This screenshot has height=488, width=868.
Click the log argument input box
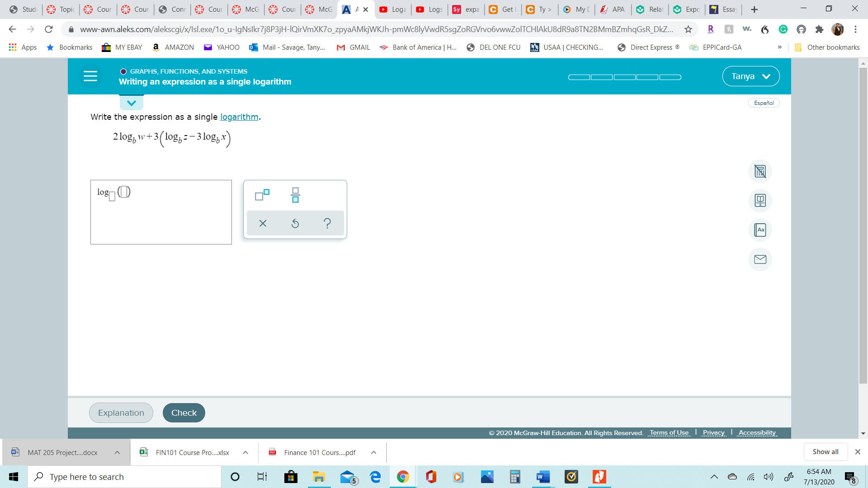coord(124,192)
